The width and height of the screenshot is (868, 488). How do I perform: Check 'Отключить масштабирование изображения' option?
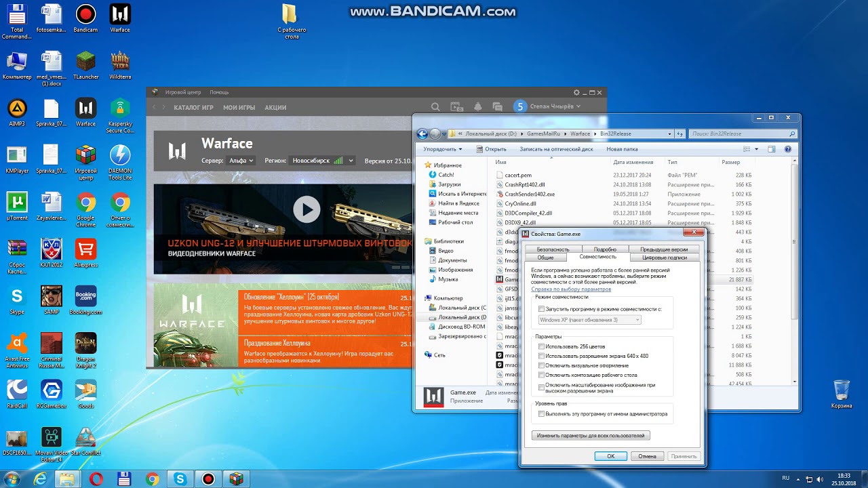(x=541, y=388)
